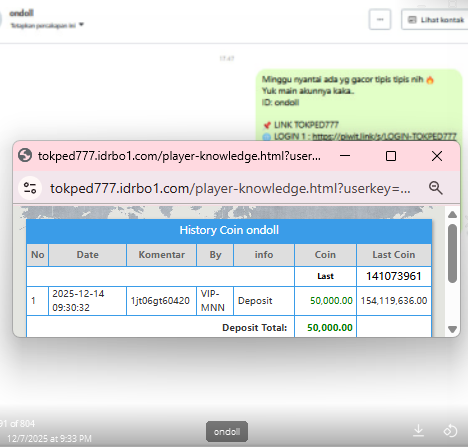Open the three-dot more options button
The width and height of the screenshot is (468, 447).
click(380, 20)
